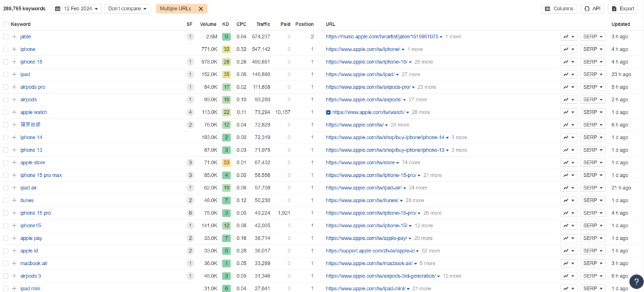The image size is (644, 292).
Task: Open the iphone 14 keyword link
Action: [x=31, y=137]
